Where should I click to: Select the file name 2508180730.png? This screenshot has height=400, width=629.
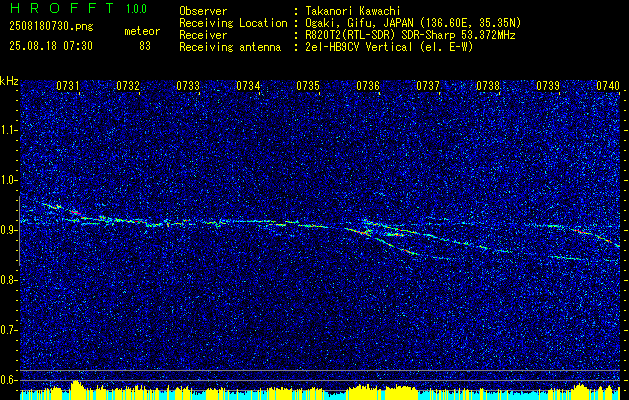51,27
